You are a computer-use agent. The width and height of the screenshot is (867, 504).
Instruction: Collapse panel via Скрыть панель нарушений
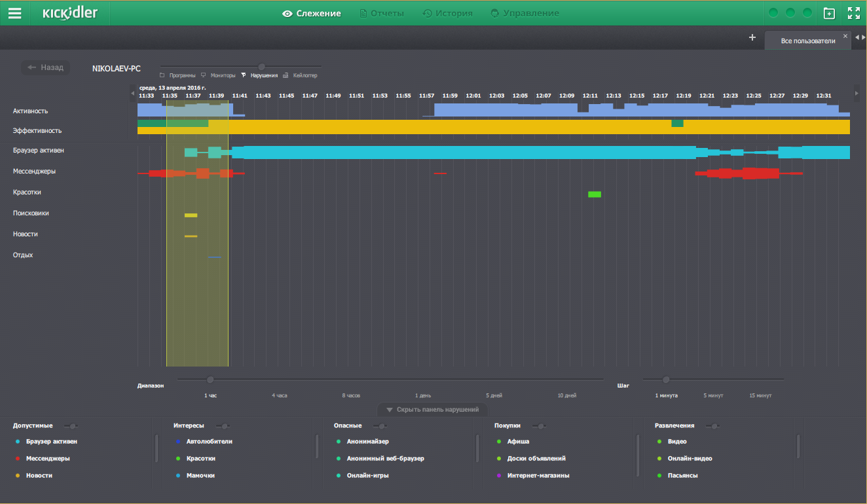point(433,410)
